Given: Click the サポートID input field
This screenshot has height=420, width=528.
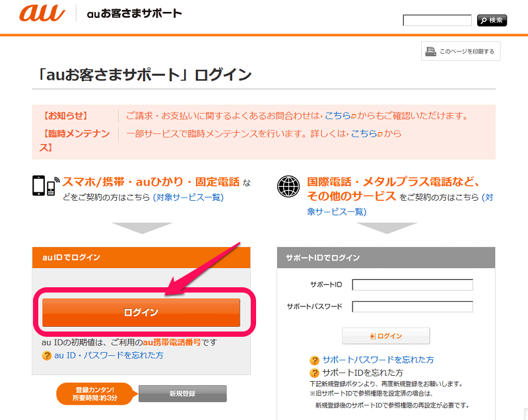Looking at the screenshot, I should tap(412, 285).
